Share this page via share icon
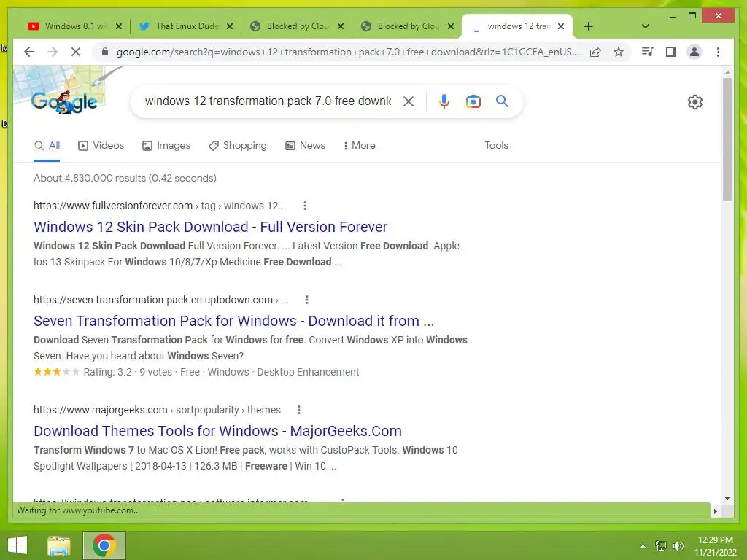Screen dimensions: 747x560 (x=595, y=52)
